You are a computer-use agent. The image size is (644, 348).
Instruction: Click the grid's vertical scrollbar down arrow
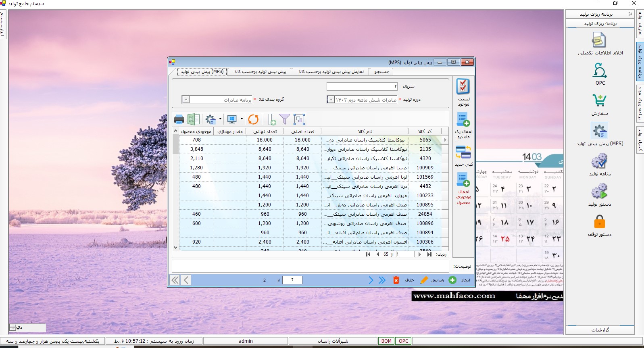click(175, 248)
